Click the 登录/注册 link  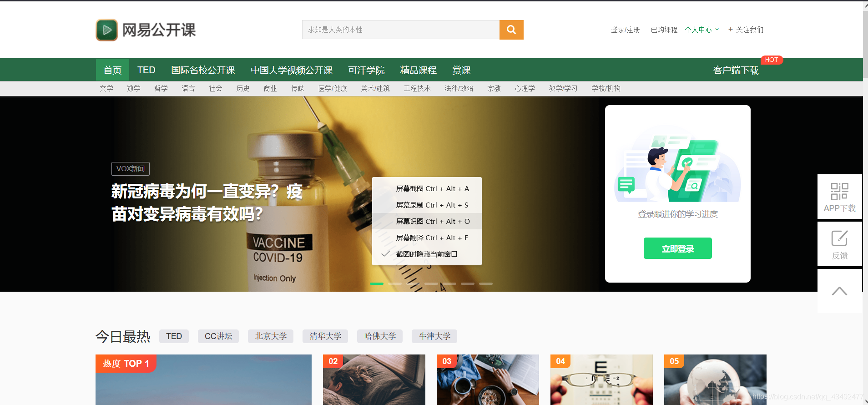pyautogui.click(x=625, y=30)
